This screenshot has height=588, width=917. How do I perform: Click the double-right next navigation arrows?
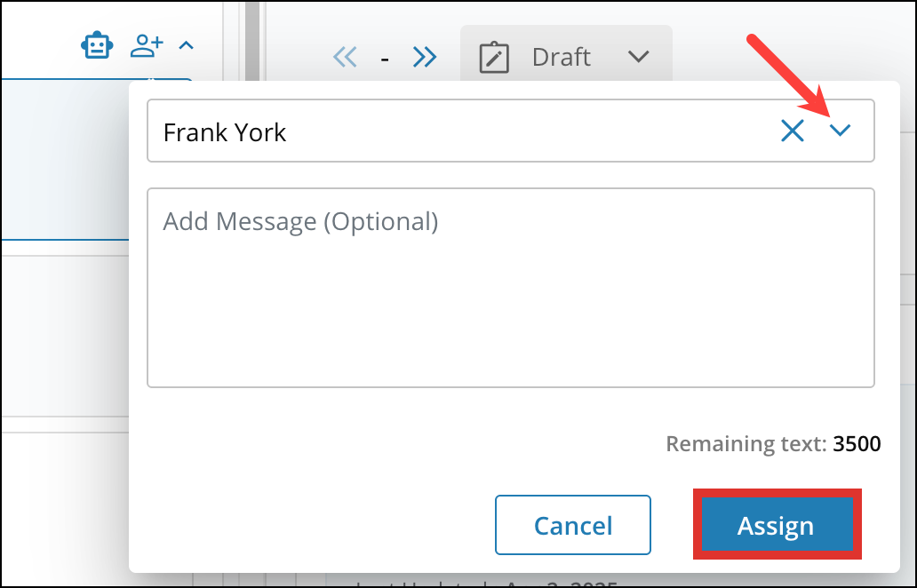[x=425, y=57]
